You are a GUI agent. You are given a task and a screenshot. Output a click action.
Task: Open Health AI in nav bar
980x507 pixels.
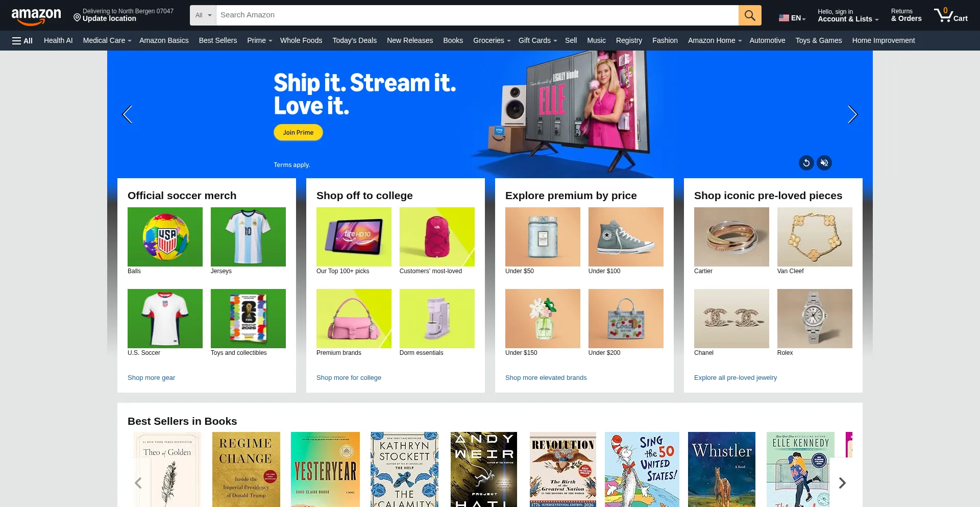[x=58, y=40]
